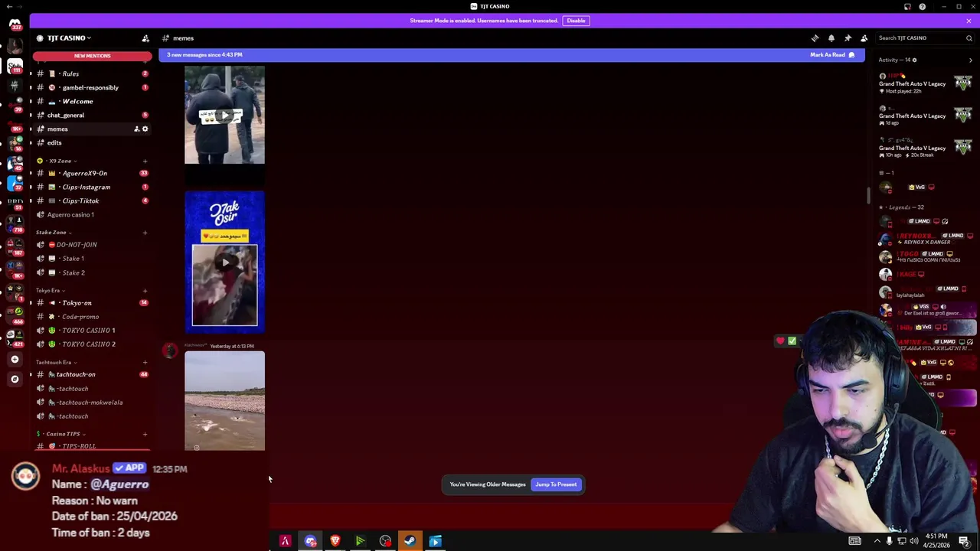Expand the Activity panel chevron
Image resolution: width=980 pixels, height=551 pixels.
pyautogui.click(x=970, y=60)
